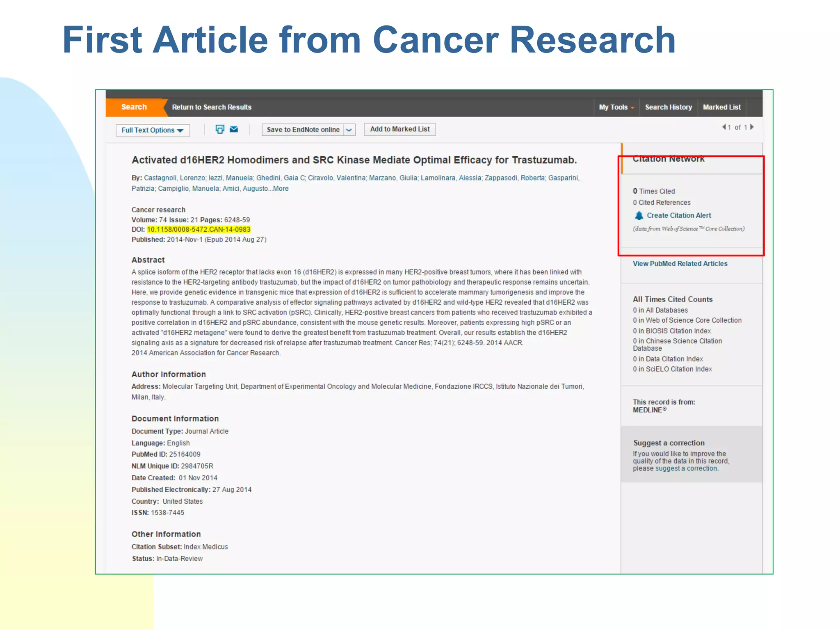Click Return to Search Results
The width and height of the screenshot is (840, 630).
pyautogui.click(x=212, y=107)
